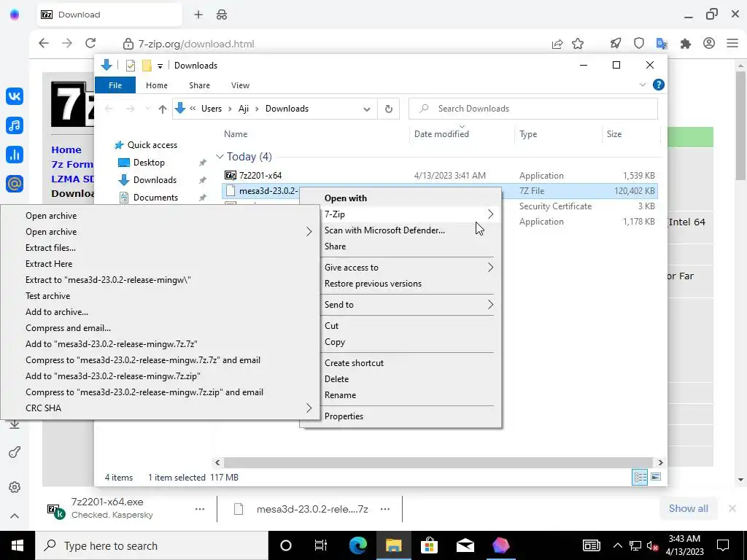The width and height of the screenshot is (747, 560).
Task: Open the music sidebar icon
Action: click(15, 125)
